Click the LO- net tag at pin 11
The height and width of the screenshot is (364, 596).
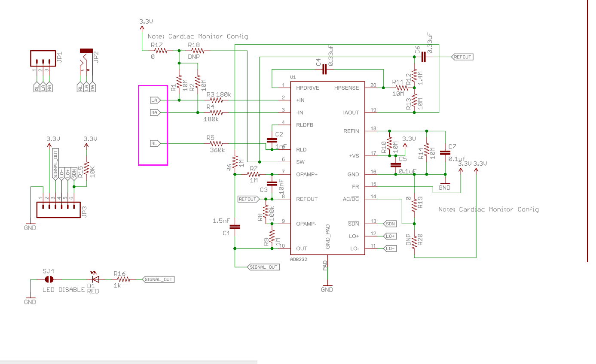pyautogui.click(x=390, y=249)
